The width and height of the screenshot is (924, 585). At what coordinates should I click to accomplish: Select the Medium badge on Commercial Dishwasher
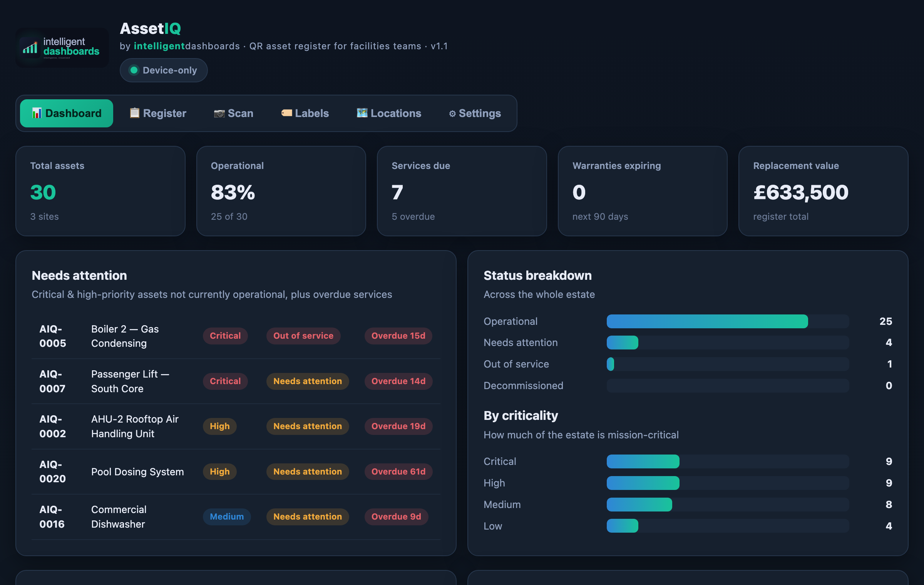tap(227, 516)
